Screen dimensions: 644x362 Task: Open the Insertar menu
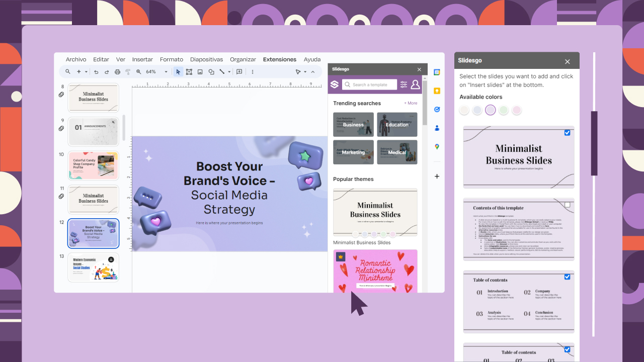pyautogui.click(x=142, y=59)
